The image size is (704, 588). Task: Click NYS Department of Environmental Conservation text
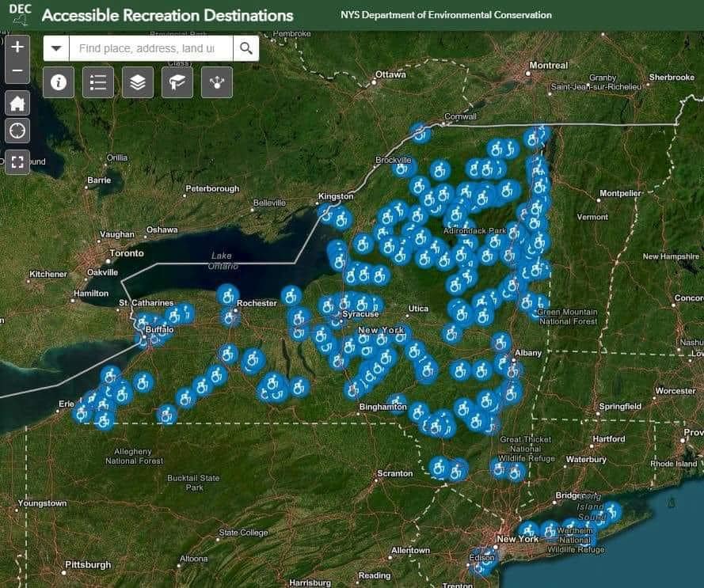pyautogui.click(x=446, y=15)
